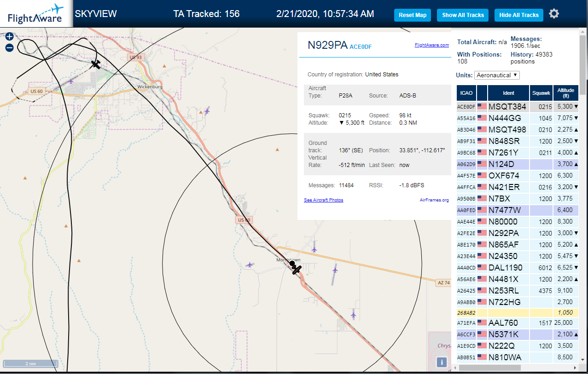Click US flag in OXF674 row
Viewport: 588px width, 374px height.
pyautogui.click(x=482, y=175)
